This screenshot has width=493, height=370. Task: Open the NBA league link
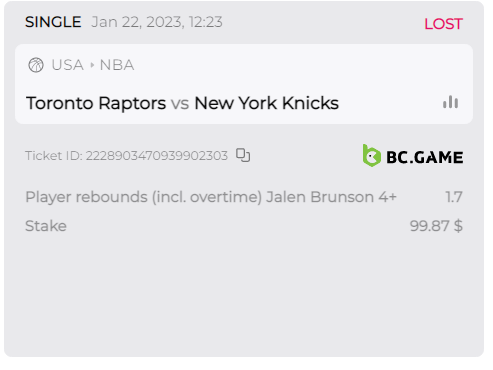117,65
